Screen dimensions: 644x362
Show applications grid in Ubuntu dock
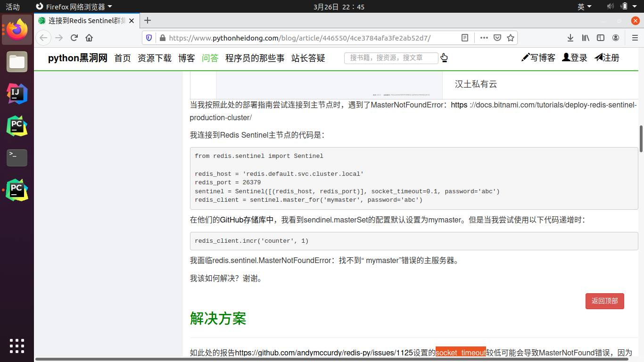coord(17,346)
